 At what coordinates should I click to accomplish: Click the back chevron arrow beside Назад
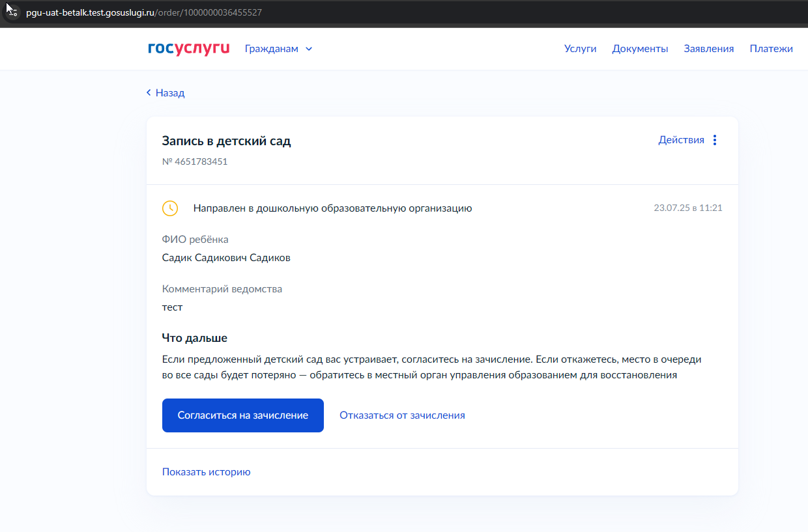[149, 93]
